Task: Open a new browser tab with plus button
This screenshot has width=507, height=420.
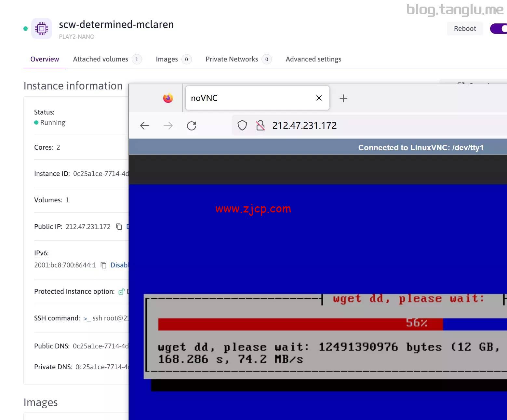Action: point(343,98)
